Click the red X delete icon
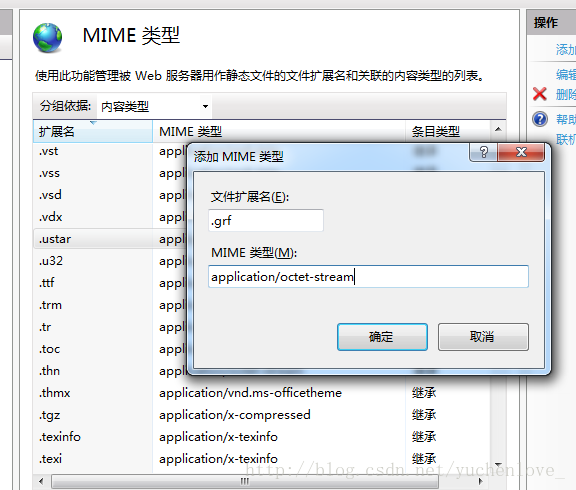The height and width of the screenshot is (490, 576). pos(540,94)
